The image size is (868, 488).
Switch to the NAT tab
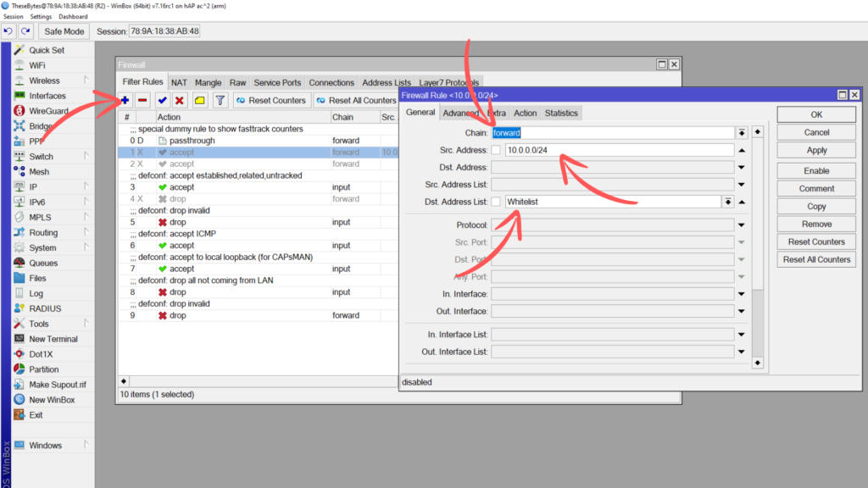[x=179, y=83]
